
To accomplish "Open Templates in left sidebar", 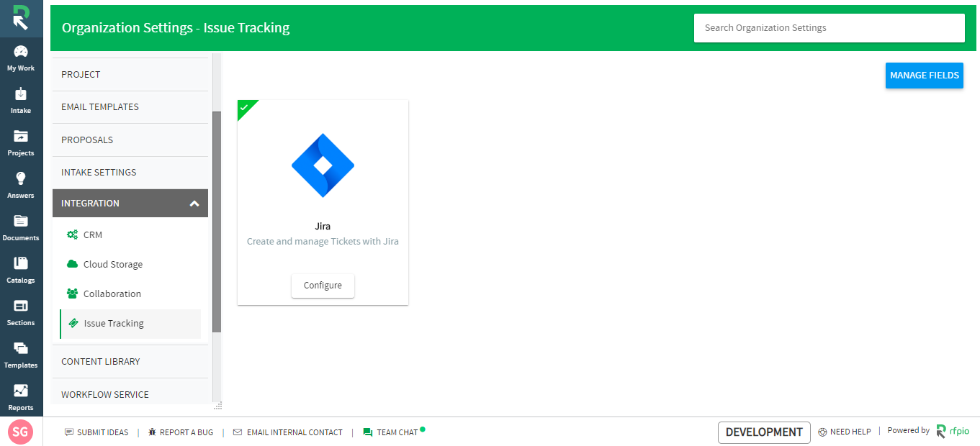I will [x=21, y=355].
